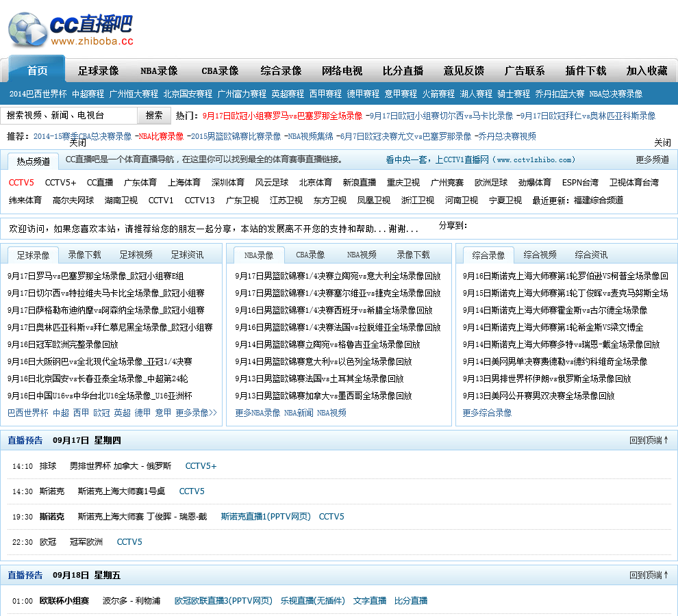Open the CCTV13 channel
678x616 pixels.
[200, 200]
